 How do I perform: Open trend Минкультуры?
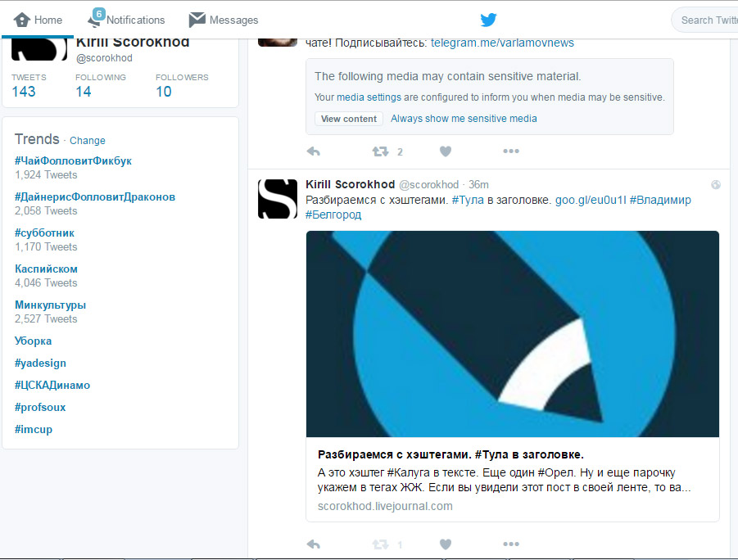50,305
